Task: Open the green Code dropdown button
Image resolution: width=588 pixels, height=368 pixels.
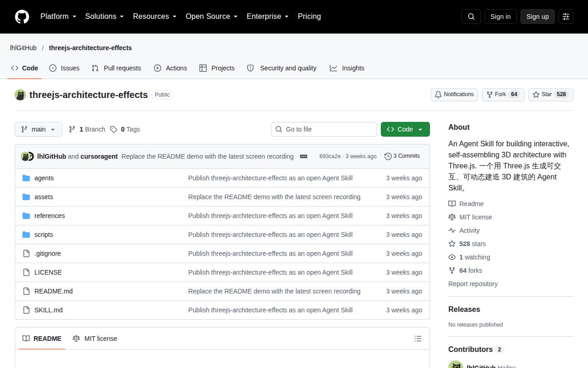Action: coord(405,129)
